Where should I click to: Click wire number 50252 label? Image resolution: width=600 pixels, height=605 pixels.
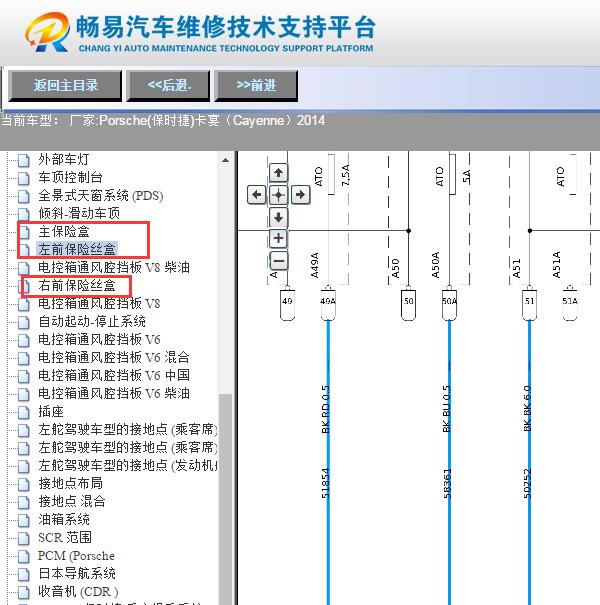pos(527,483)
